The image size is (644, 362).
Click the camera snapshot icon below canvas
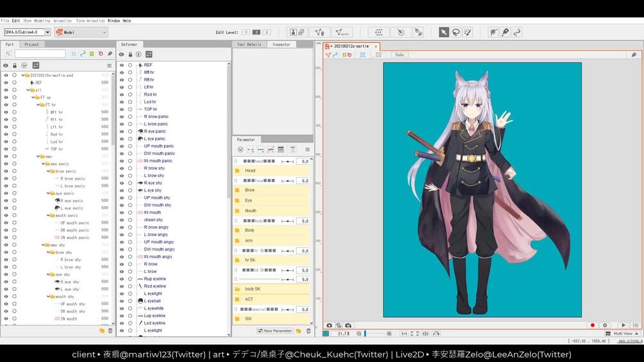click(x=329, y=325)
